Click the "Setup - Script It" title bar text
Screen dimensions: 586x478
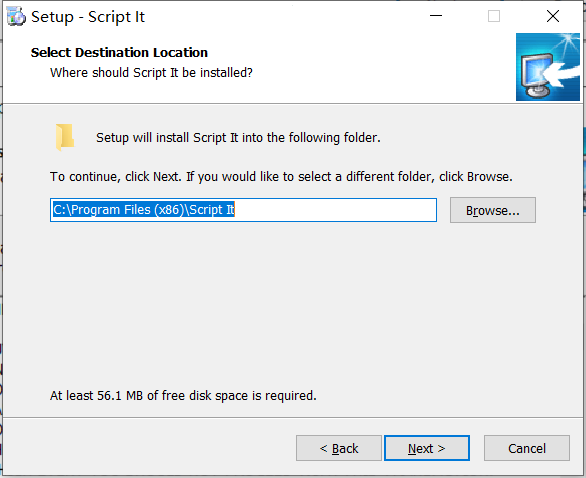[x=88, y=17]
